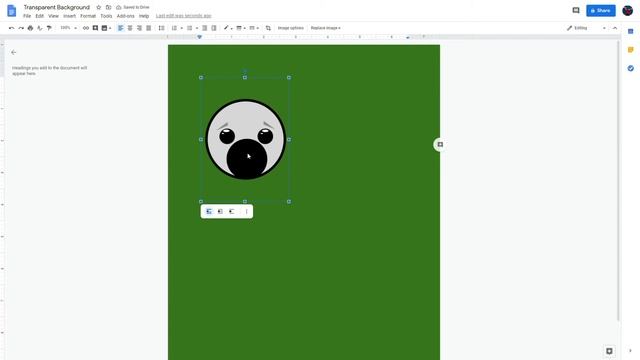Choose the border color pencil tool
Image resolution: width=640 pixels, height=360 pixels.
(x=226, y=28)
